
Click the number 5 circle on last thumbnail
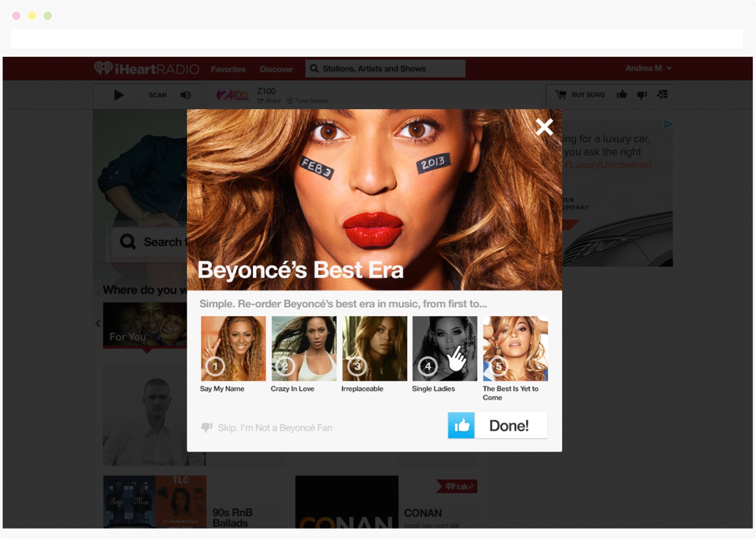(x=498, y=366)
